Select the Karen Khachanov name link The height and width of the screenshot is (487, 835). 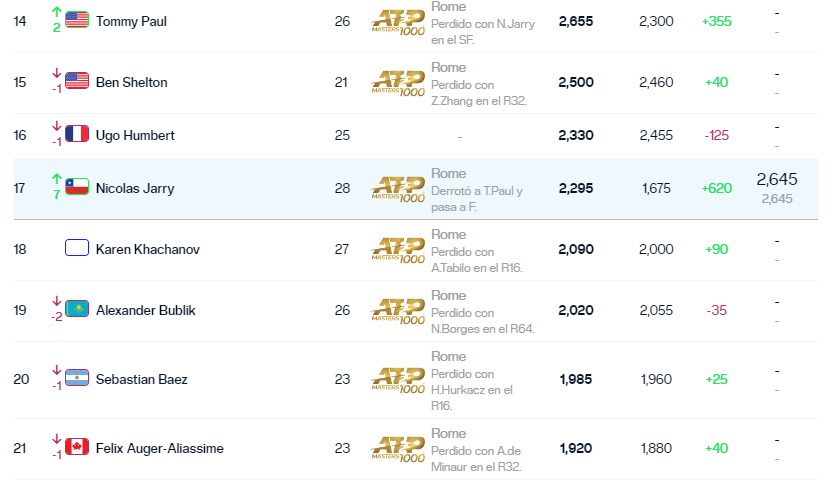pos(148,249)
